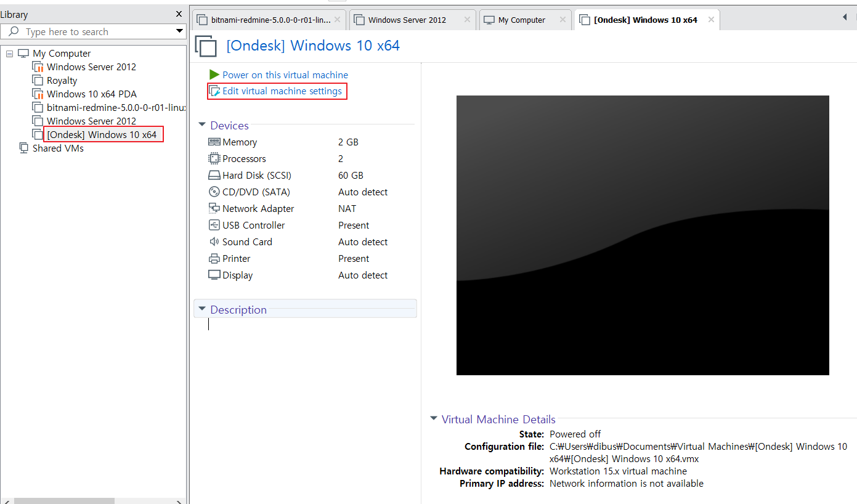
Task: Select the [Ondesk] Windows 10 x64 tab
Action: pyautogui.click(x=647, y=20)
